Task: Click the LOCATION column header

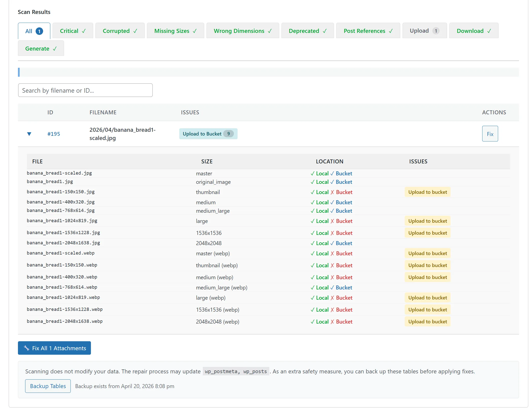Action: (x=330, y=161)
